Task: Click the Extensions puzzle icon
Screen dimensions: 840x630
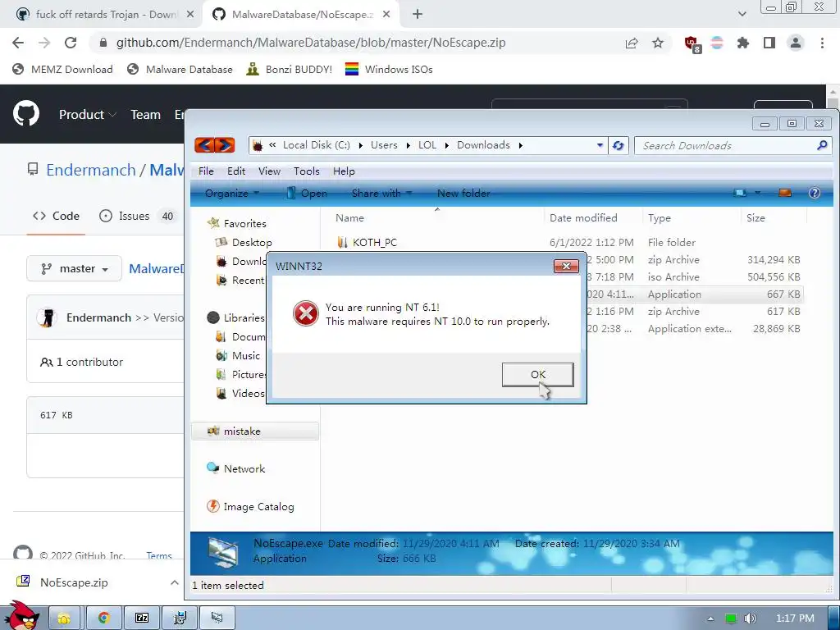Action: 742,43
